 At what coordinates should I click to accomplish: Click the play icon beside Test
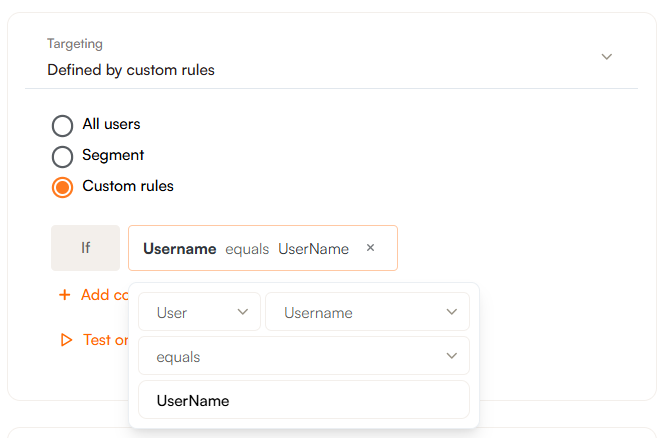pos(66,340)
